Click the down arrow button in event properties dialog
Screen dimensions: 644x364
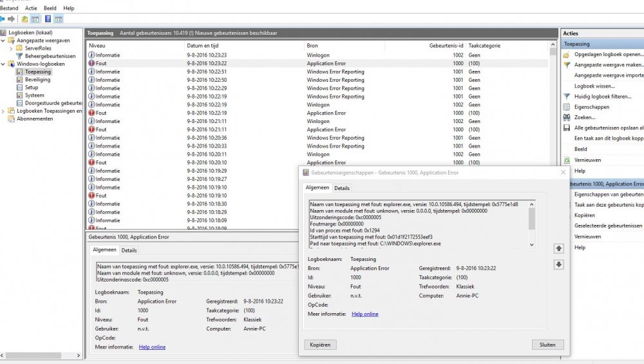pos(558,264)
